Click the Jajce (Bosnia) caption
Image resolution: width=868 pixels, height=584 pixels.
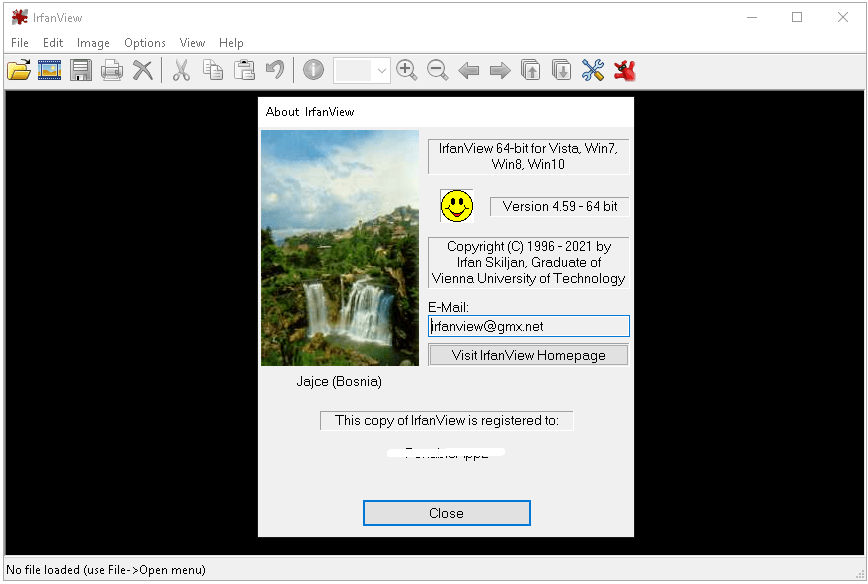coord(339,381)
